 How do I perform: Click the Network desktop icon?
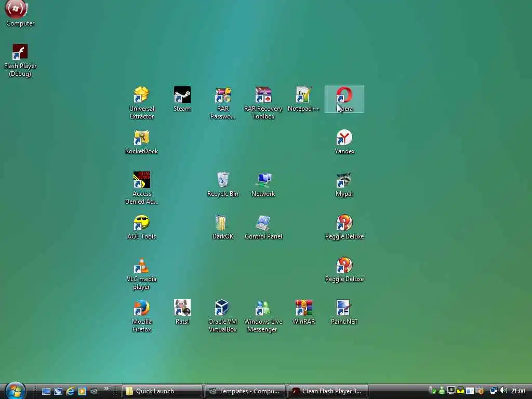coord(263,184)
